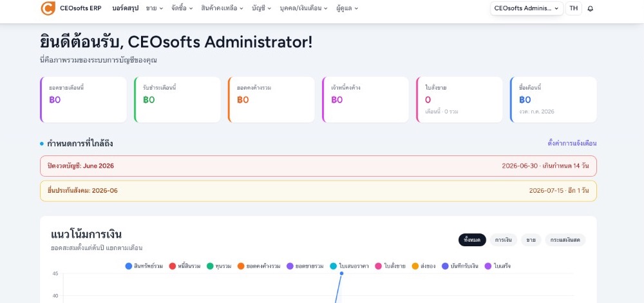Expand the จัดซื้อ dropdown menu
644x303 pixels.
pyautogui.click(x=182, y=8)
